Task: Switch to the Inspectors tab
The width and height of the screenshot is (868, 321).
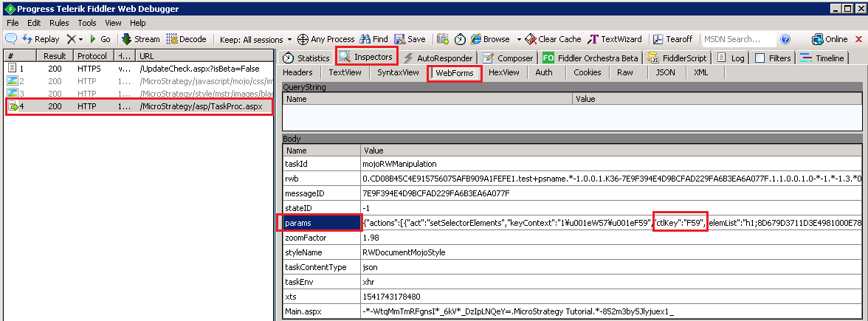Action: (367, 57)
